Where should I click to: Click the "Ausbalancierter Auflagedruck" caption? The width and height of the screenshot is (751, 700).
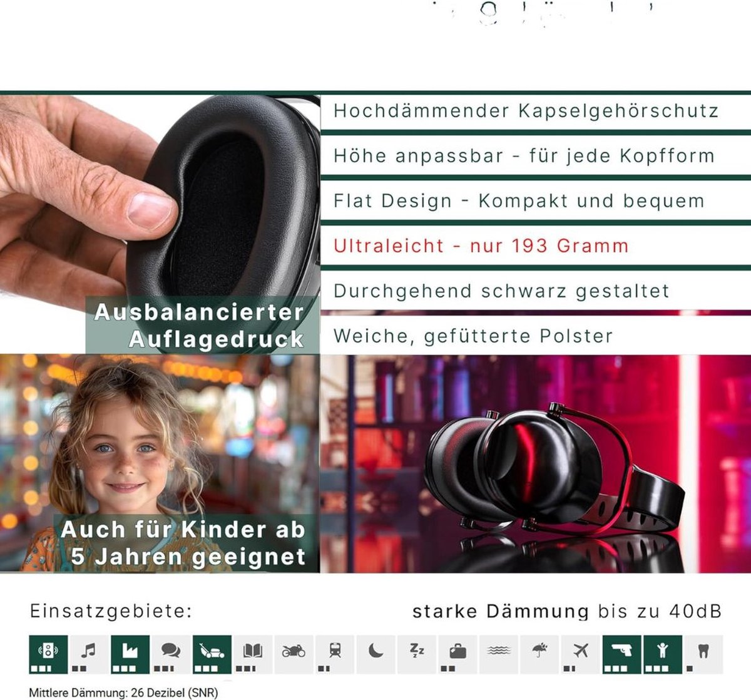click(x=199, y=326)
